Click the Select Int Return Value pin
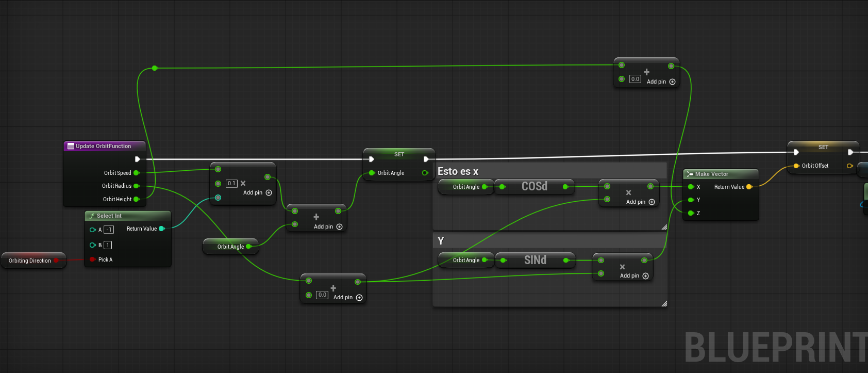Screen dimensions: 868x373 161,229
